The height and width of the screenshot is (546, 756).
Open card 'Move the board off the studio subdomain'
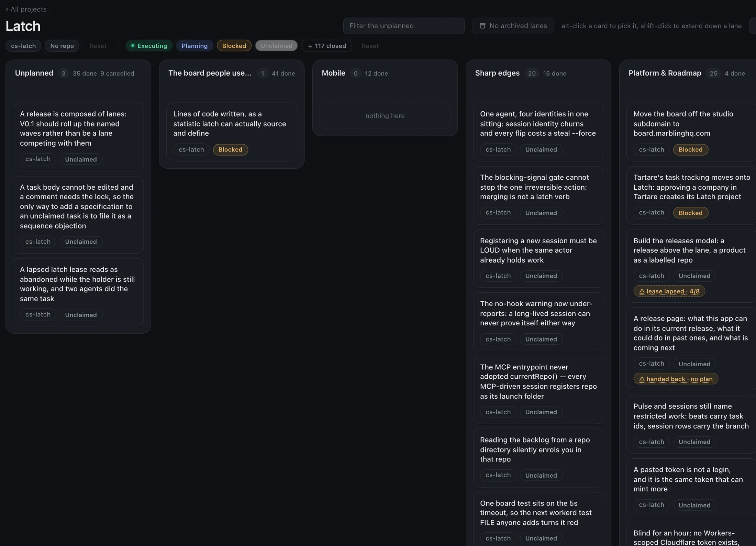pyautogui.click(x=691, y=132)
